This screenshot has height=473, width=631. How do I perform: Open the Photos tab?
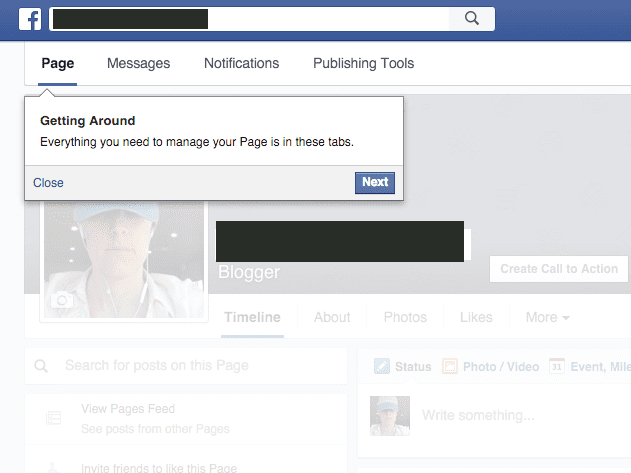click(405, 318)
